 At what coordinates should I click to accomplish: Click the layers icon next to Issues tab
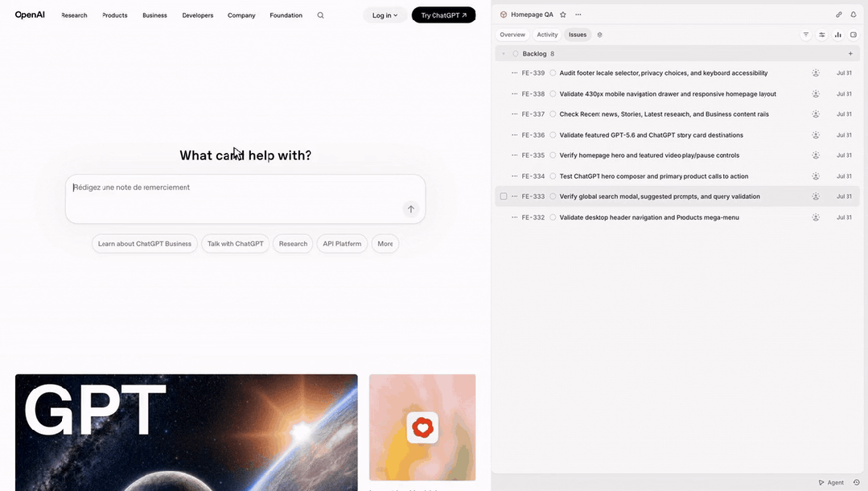coord(599,35)
